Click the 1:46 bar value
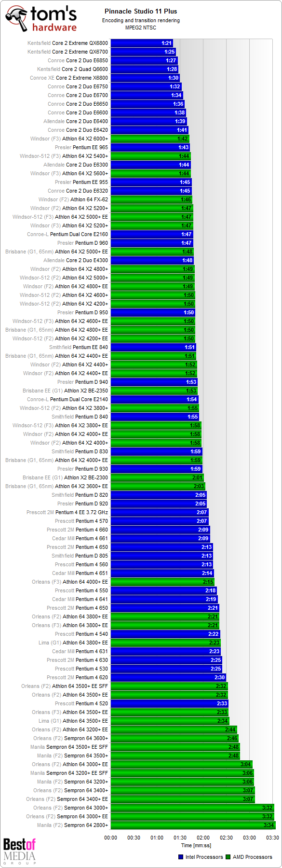 tap(186, 199)
